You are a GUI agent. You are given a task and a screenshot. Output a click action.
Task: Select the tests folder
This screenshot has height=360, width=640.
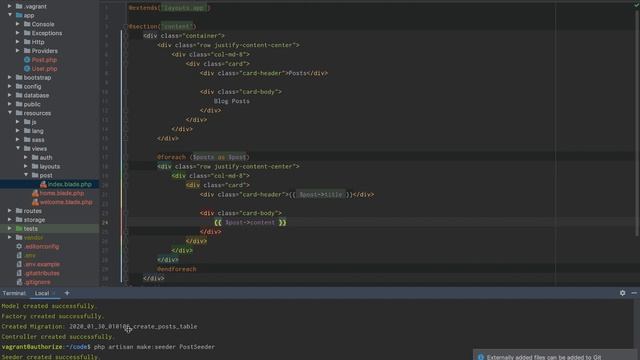[x=31, y=229]
